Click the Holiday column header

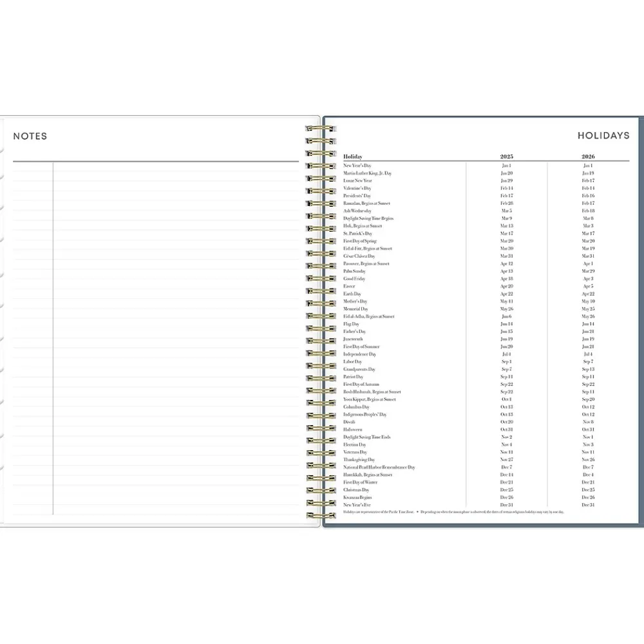(352, 156)
